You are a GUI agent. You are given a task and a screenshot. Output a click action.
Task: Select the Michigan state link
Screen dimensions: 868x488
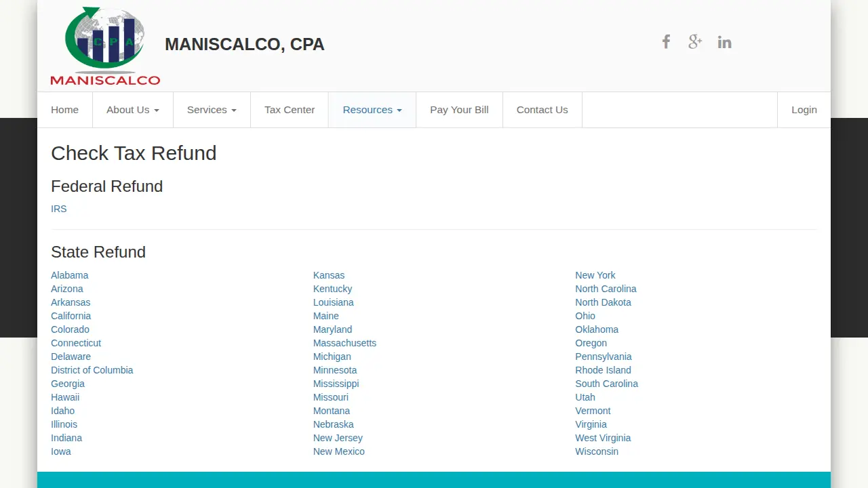pyautogui.click(x=332, y=357)
